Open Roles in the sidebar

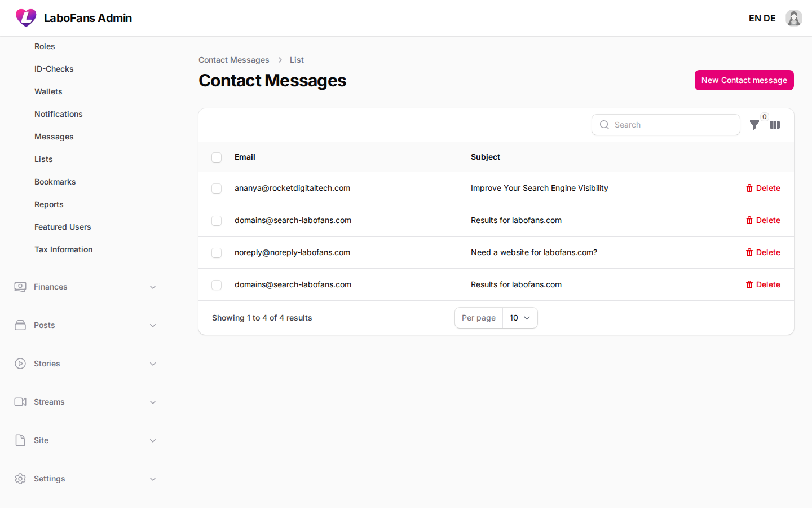point(45,46)
